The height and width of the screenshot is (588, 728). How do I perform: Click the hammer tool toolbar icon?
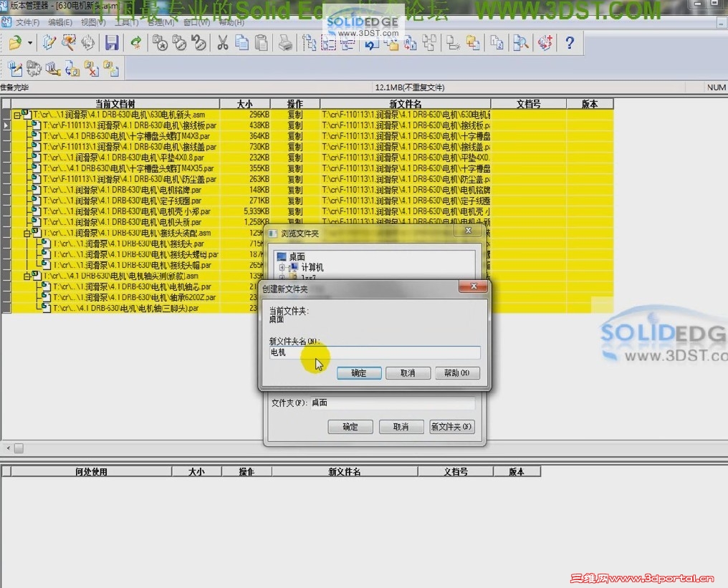[x=68, y=43]
